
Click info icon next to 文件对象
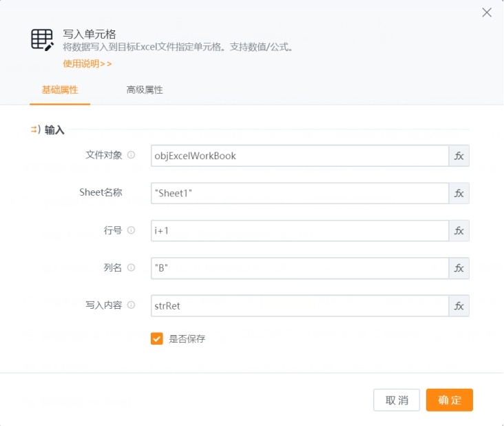(132, 155)
